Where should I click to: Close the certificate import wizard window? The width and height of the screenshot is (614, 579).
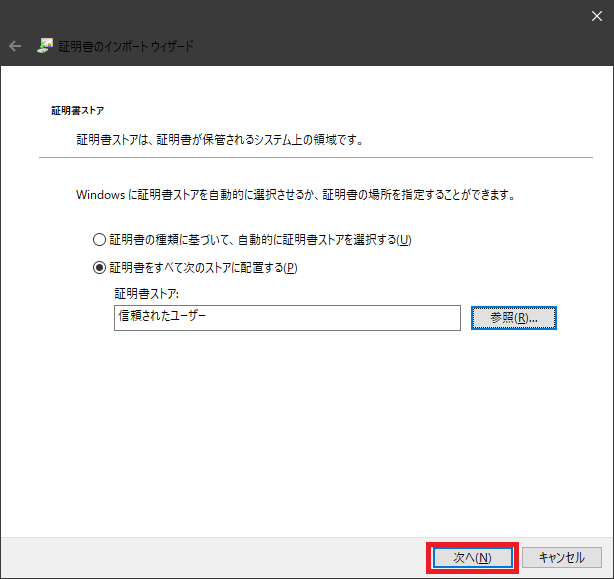pos(596,16)
